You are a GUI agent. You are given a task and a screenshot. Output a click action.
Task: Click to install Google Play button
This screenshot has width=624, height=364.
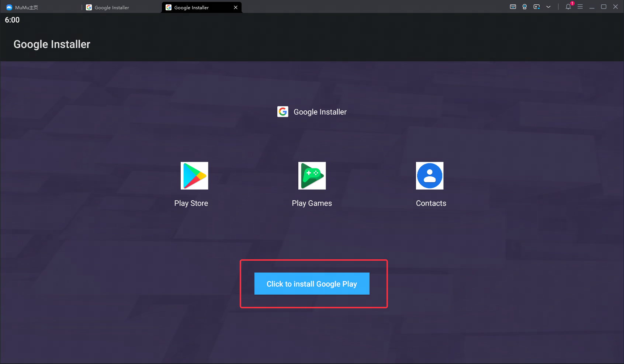pos(312,284)
